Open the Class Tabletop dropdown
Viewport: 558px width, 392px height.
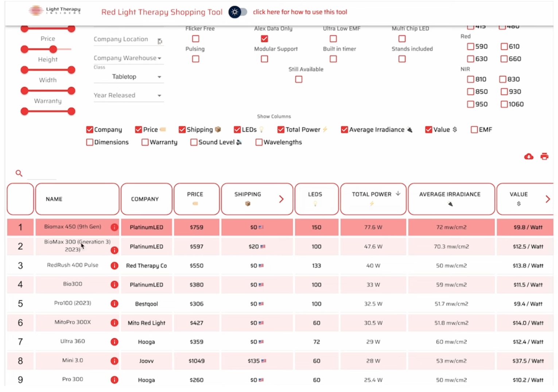[129, 77]
